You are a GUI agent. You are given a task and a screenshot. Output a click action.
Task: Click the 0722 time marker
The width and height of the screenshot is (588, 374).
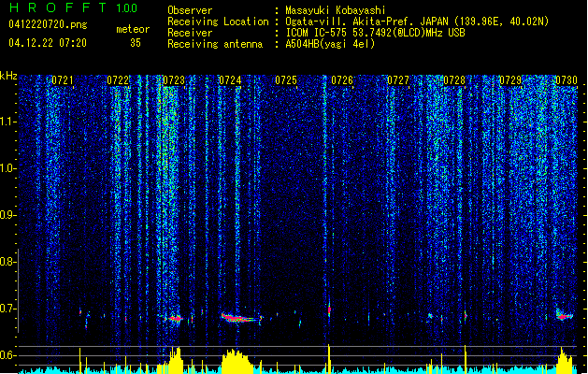[118, 80]
